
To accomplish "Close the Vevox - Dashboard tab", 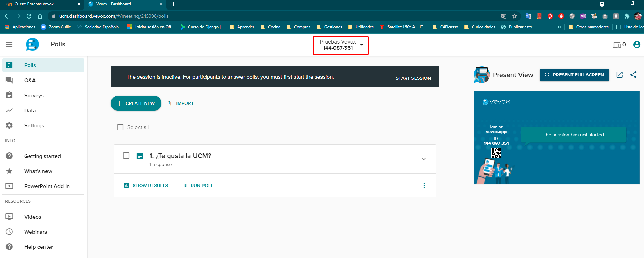I will 161,4.
